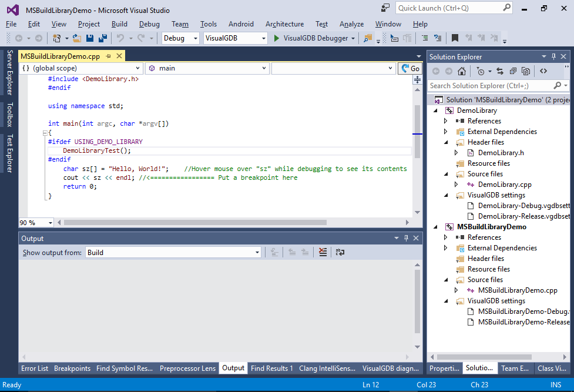Select DemoLibrary.cpp in Solution Explorer
Screen dimensions: 574x392
click(x=505, y=185)
